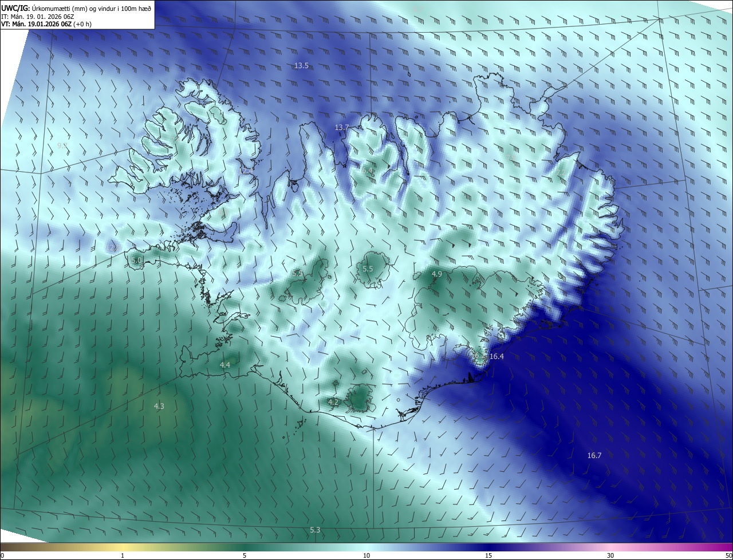Click the 5.0 value label on the map
The width and height of the screenshot is (733, 560).
[x=136, y=261]
